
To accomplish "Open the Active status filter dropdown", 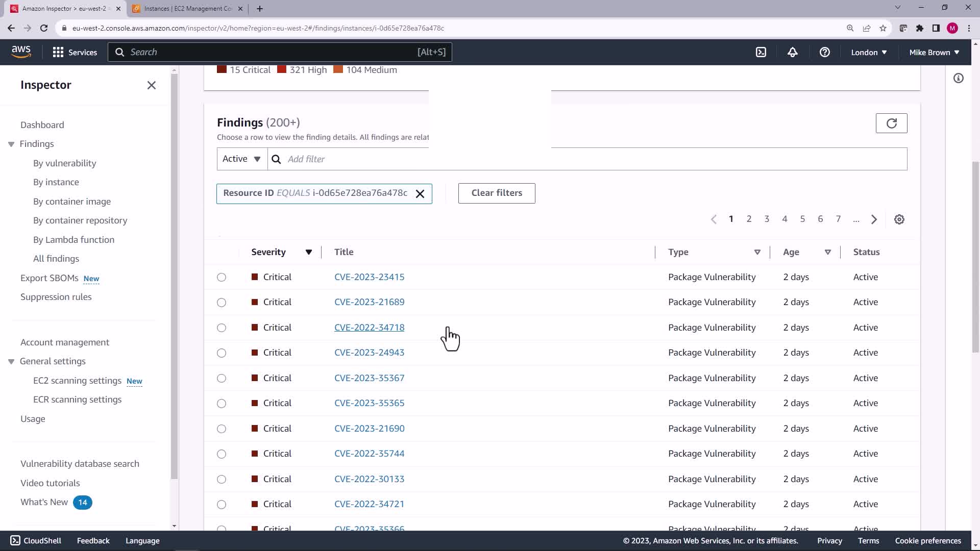I will click(242, 159).
